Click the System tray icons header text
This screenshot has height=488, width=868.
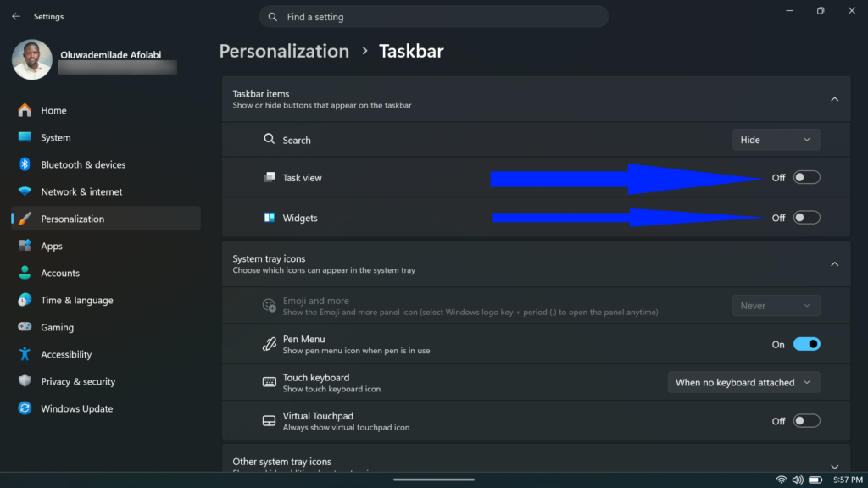[x=269, y=258]
